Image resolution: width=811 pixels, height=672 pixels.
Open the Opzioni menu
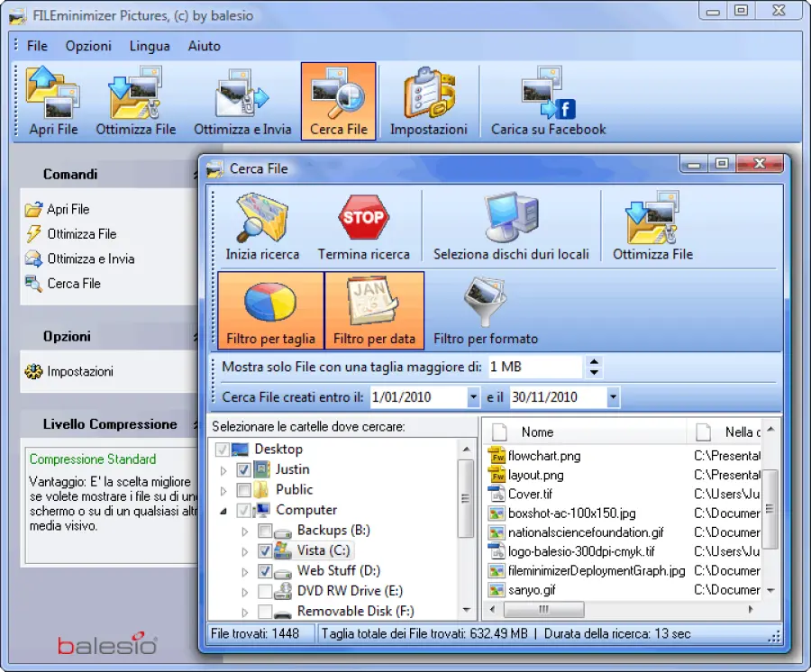[x=88, y=46]
